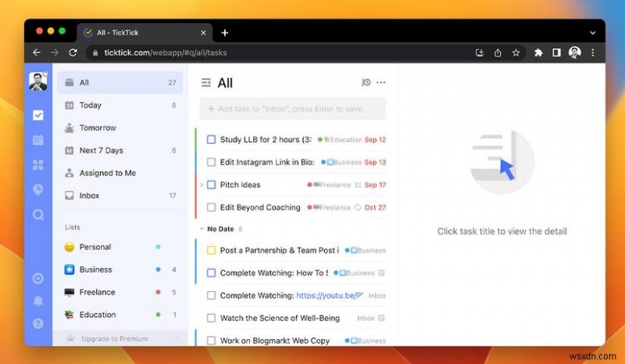Click the note icon on Watch the Science task
625x364 pixels.
pos(381,318)
